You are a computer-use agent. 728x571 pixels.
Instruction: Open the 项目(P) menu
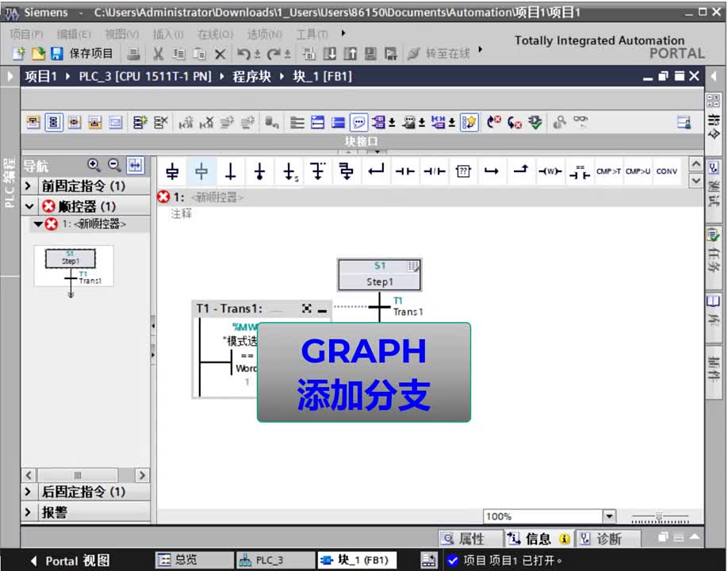coord(26,34)
